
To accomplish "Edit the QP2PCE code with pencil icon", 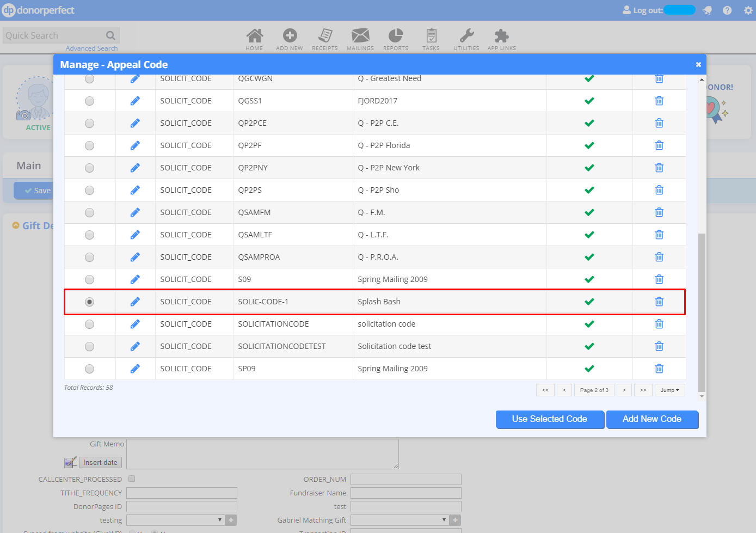I will coord(135,123).
